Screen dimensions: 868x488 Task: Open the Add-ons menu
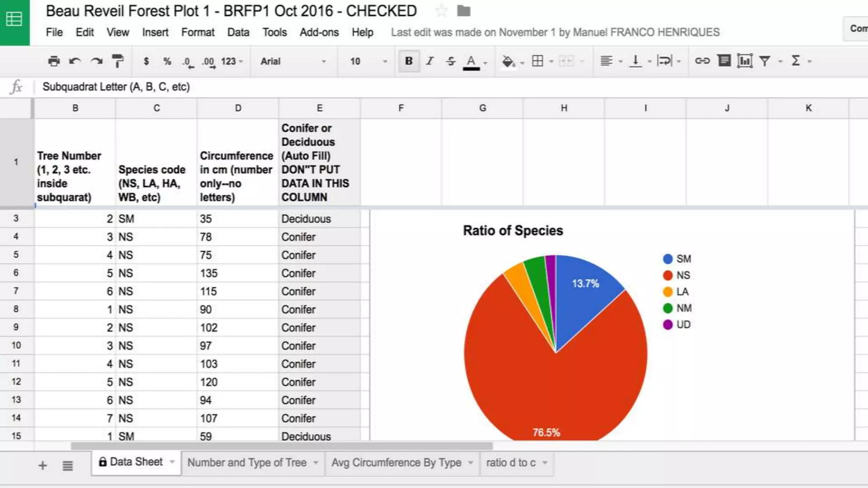[319, 32]
